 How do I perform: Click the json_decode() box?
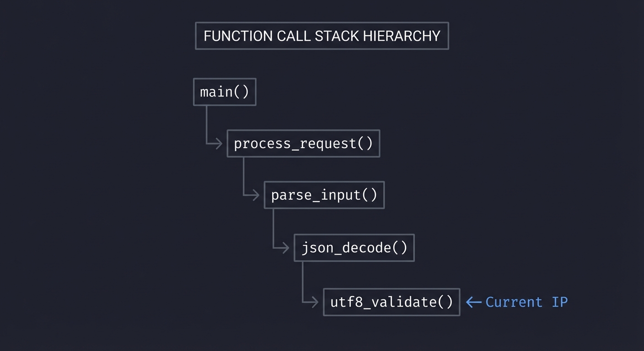pyautogui.click(x=354, y=247)
